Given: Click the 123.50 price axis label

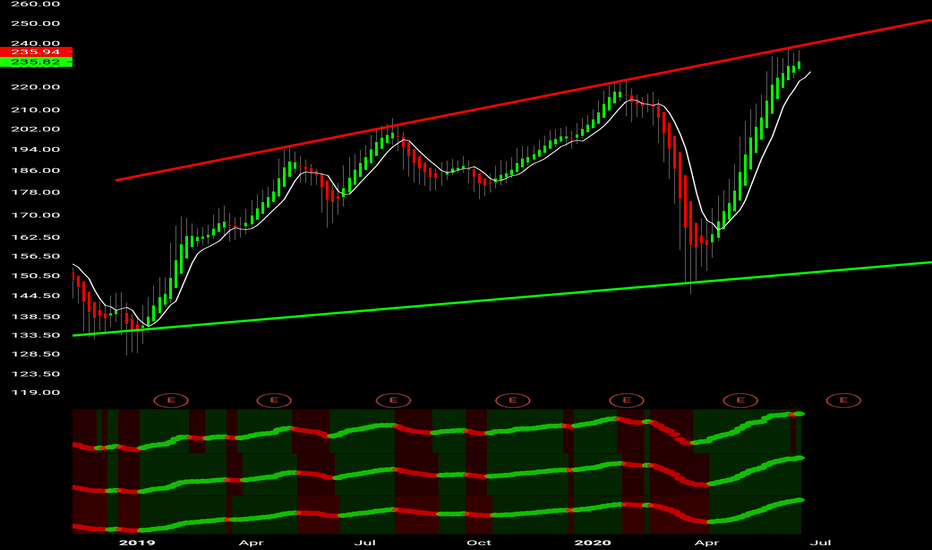Looking at the screenshot, I should tap(36, 373).
